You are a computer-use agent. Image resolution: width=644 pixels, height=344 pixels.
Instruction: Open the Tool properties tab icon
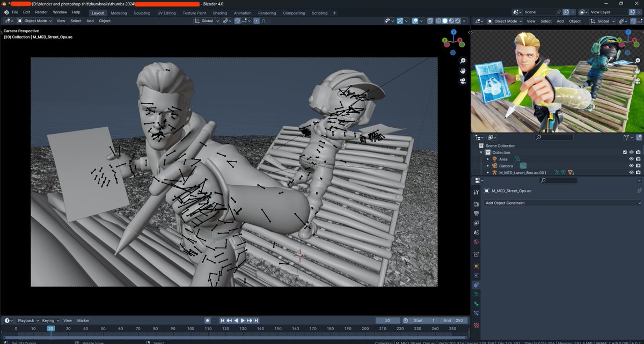click(476, 192)
